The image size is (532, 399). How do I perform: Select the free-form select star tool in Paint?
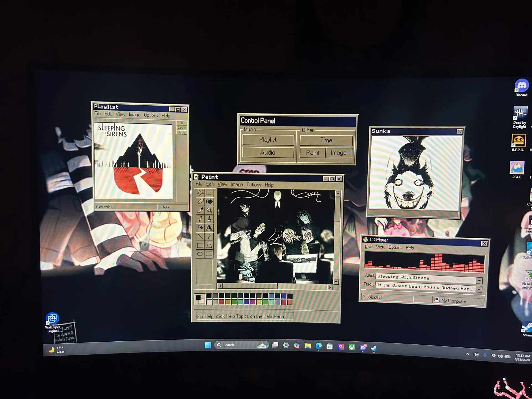(200, 193)
